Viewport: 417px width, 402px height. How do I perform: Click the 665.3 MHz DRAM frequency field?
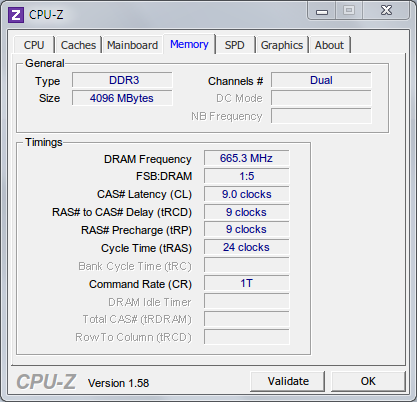[247, 158]
